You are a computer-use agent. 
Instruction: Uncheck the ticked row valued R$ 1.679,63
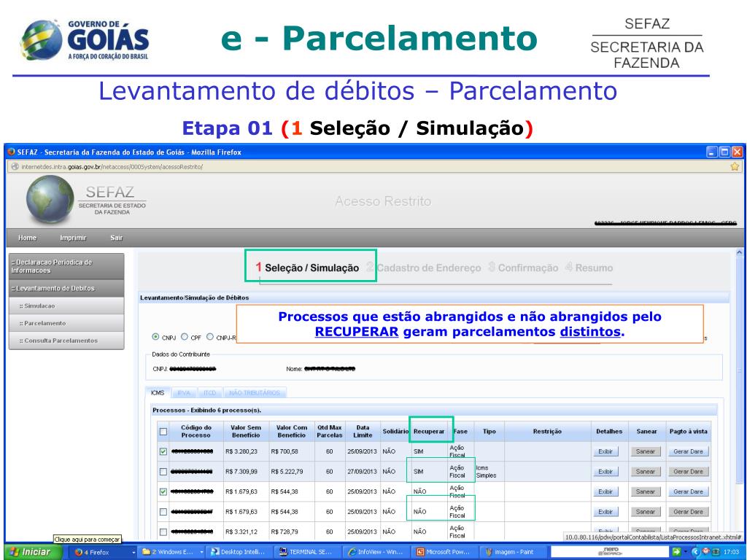(163, 491)
